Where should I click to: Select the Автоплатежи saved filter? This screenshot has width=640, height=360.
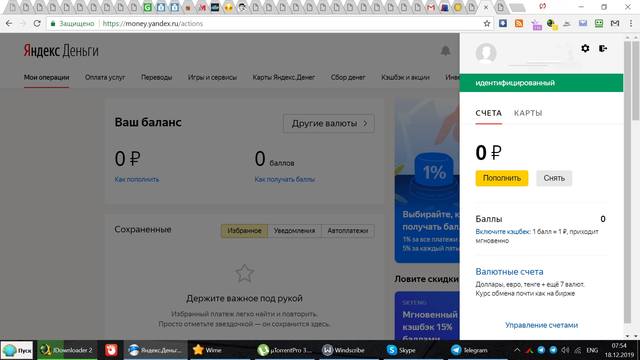(x=348, y=231)
